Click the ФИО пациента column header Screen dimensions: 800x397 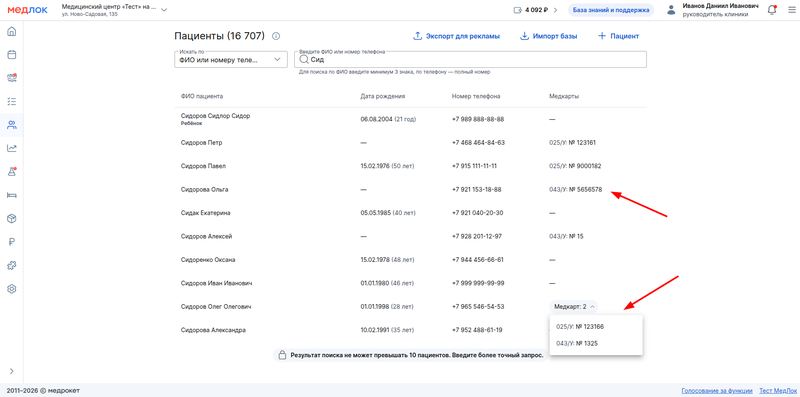[x=202, y=96]
